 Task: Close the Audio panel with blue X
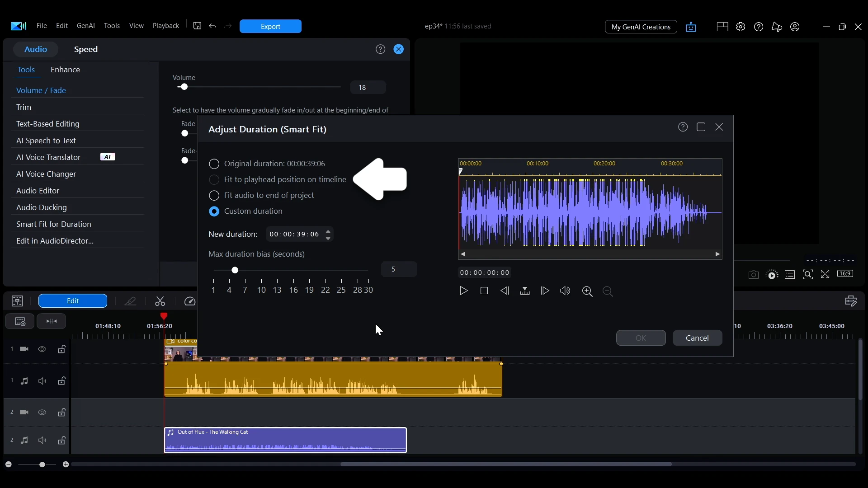(399, 49)
